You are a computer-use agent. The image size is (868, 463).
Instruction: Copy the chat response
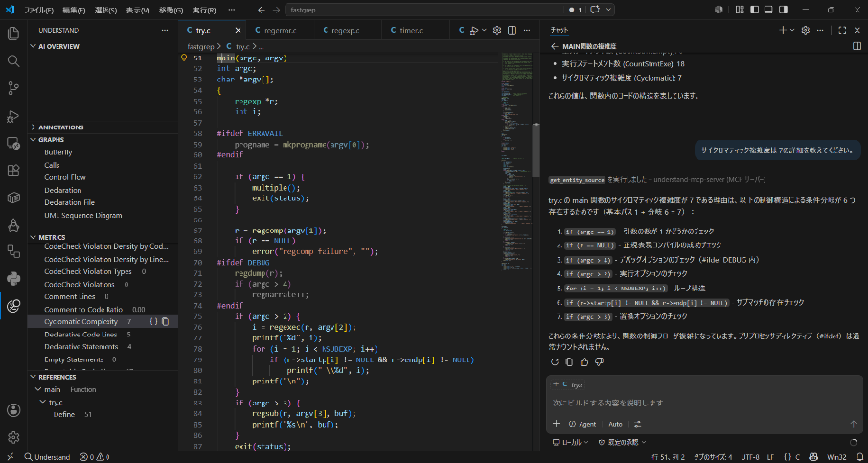570,362
